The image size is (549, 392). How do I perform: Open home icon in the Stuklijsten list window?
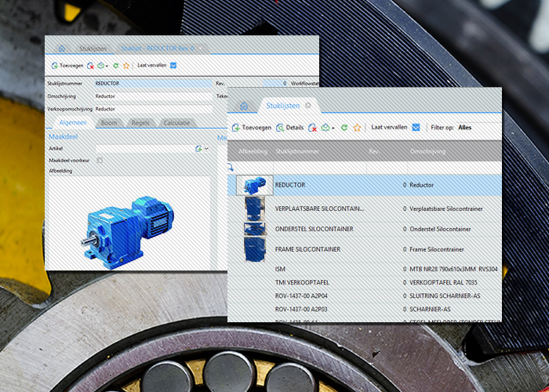(244, 106)
